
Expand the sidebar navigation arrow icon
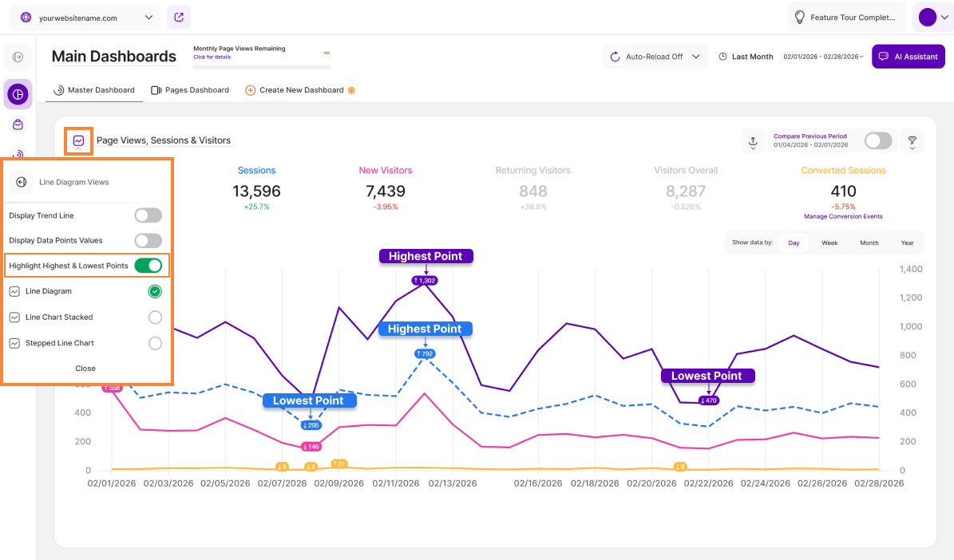pos(18,57)
